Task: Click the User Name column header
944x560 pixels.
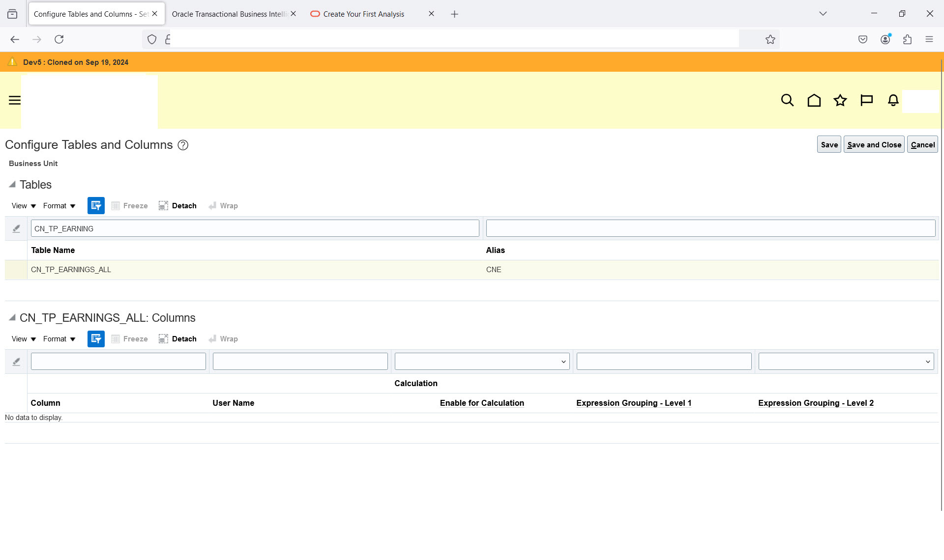Action: [x=233, y=403]
